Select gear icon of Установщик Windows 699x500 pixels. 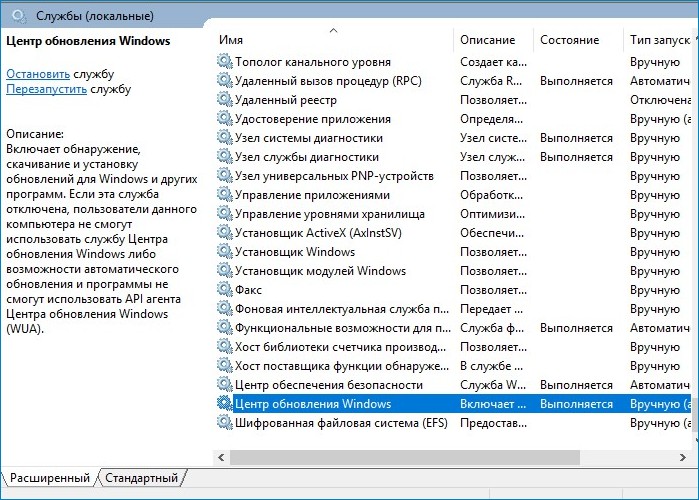point(224,252)
